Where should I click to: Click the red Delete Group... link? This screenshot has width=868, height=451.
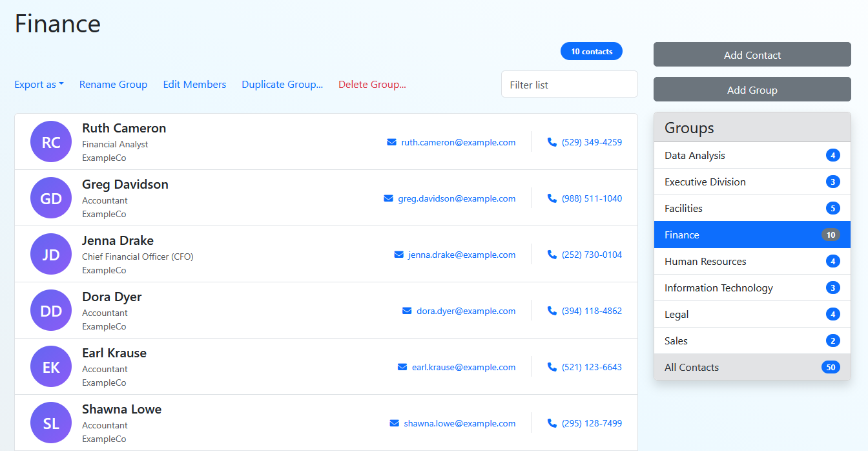pos(372,85)
